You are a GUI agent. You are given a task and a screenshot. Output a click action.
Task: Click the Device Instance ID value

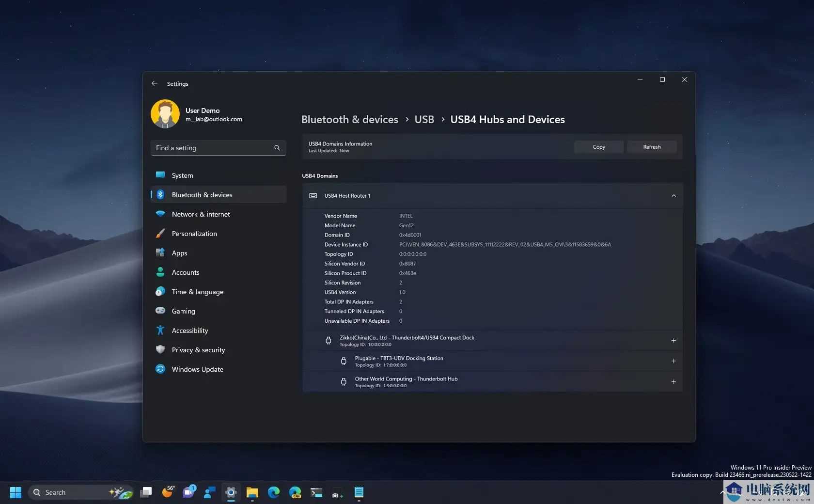coord(505,245)
